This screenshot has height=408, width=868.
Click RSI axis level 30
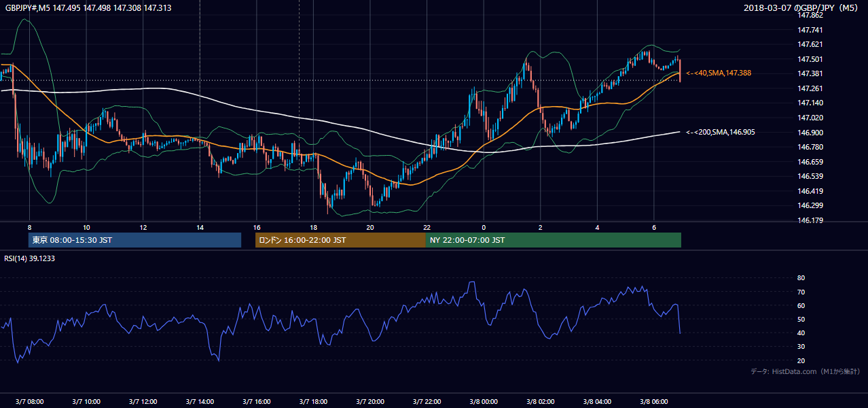801,347
